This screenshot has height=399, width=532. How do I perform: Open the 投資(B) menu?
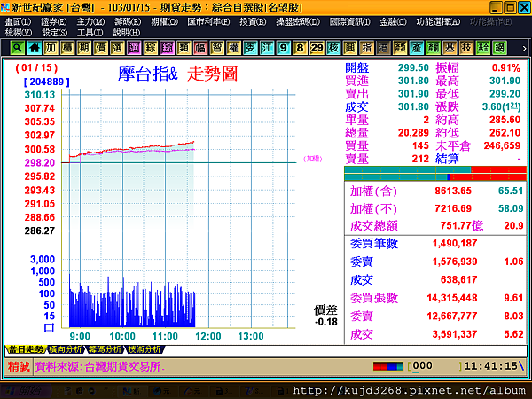(253, 22)
